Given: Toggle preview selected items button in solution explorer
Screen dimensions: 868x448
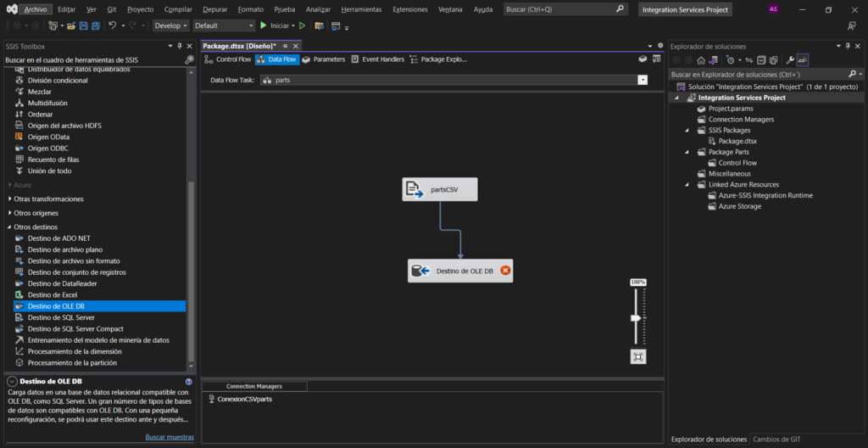Looking at the screenshot, I should point(803,60).
